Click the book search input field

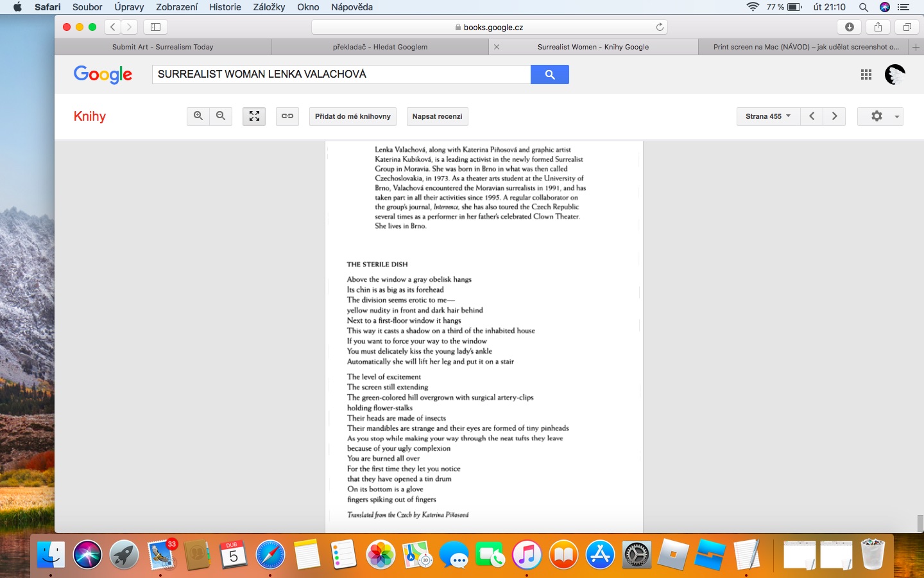tap(341, 74)
